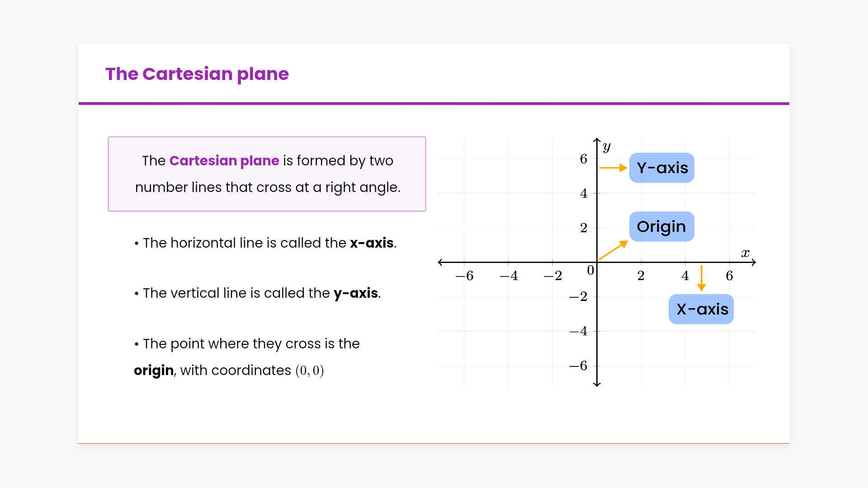Select the slide title "The Cartesian plane"
The height and width of the screenshot is (488, 868).
(197, 74)
